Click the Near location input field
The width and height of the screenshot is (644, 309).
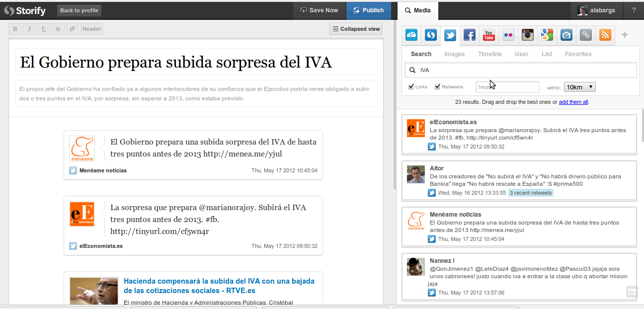[507, 87]
